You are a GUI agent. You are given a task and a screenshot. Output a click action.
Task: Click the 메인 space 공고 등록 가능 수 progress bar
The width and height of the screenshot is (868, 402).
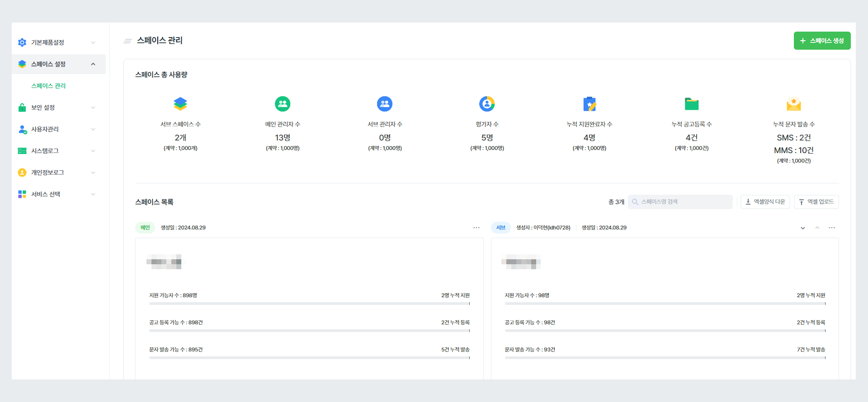click(x=310, y=331)
